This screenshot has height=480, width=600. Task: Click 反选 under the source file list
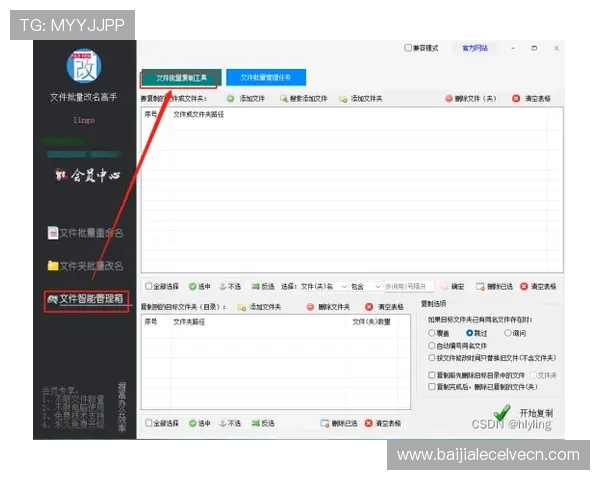click(263, 286)
